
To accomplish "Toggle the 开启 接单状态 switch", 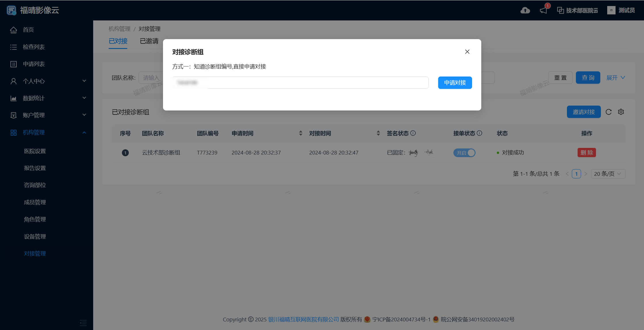I will [464, 153].
